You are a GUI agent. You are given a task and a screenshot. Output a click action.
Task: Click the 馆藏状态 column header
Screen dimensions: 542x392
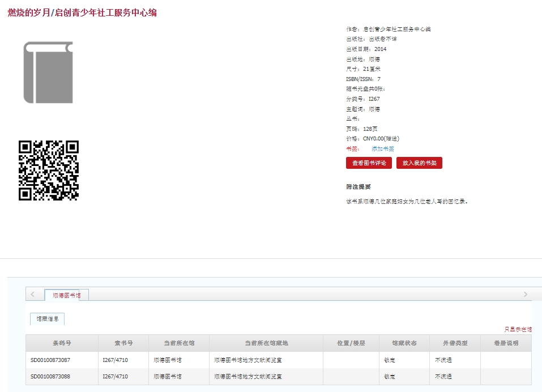[404, 343]
